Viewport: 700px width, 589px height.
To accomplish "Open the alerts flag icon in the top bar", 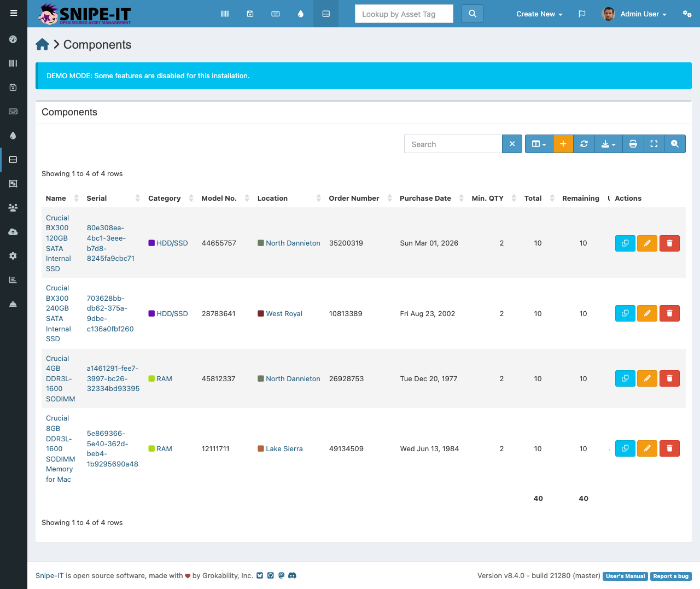I will click(582, 14).
